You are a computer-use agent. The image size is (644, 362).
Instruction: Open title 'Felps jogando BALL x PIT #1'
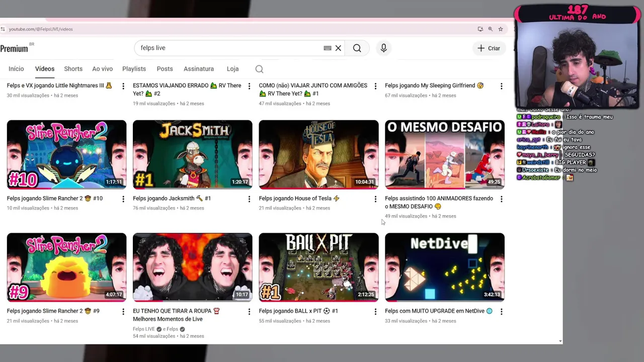[298, 311]
